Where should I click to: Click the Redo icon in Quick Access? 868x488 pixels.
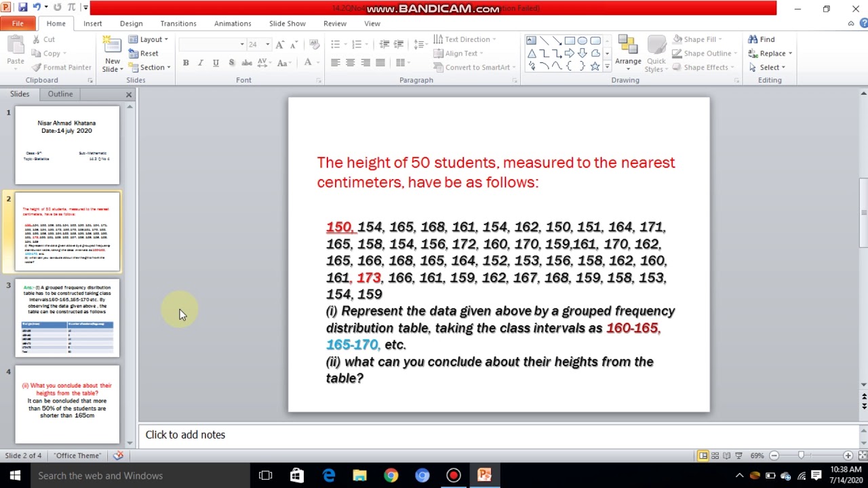[x=57, y=7]
